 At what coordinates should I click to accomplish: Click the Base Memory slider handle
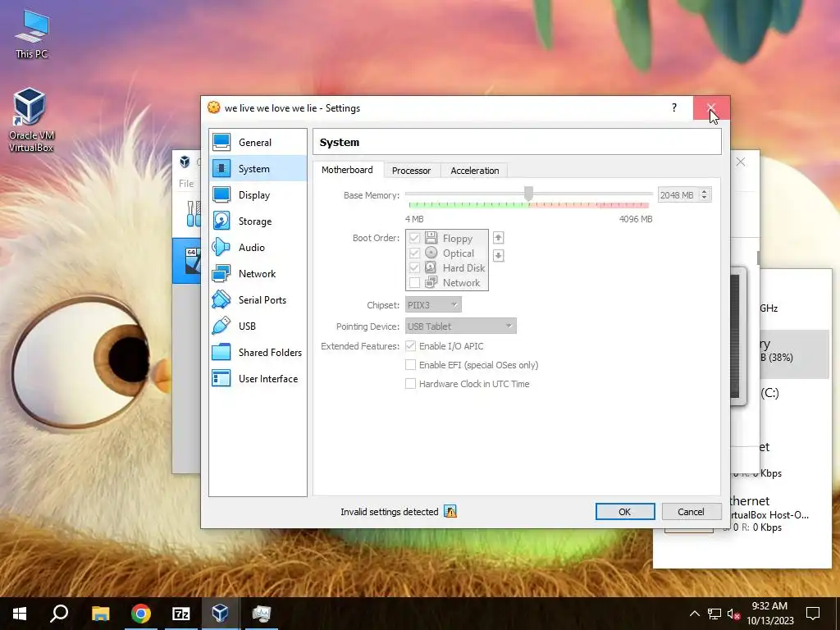point(529,194)
